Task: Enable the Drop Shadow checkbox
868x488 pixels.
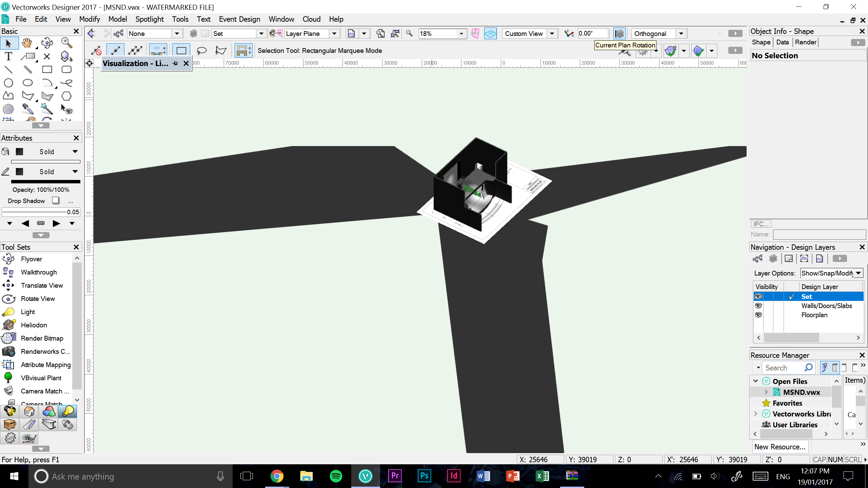Action: 56,201
